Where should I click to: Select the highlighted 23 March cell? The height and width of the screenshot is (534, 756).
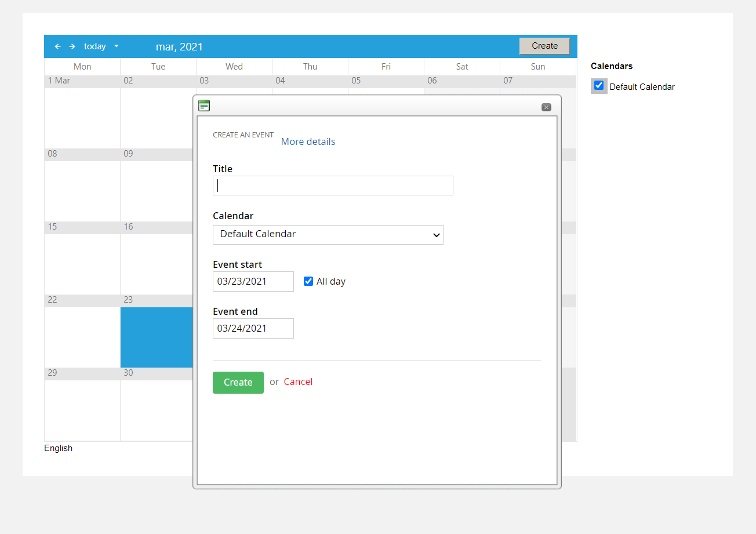click(157, 337)
